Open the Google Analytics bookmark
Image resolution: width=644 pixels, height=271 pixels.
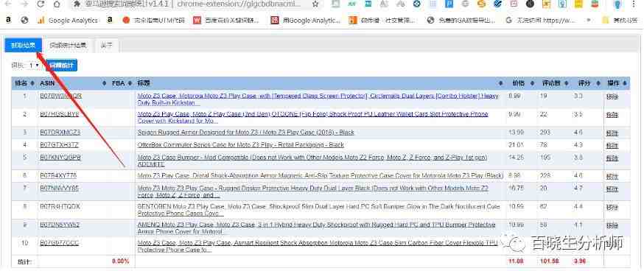pyautogui.click(x=68, y=20)
